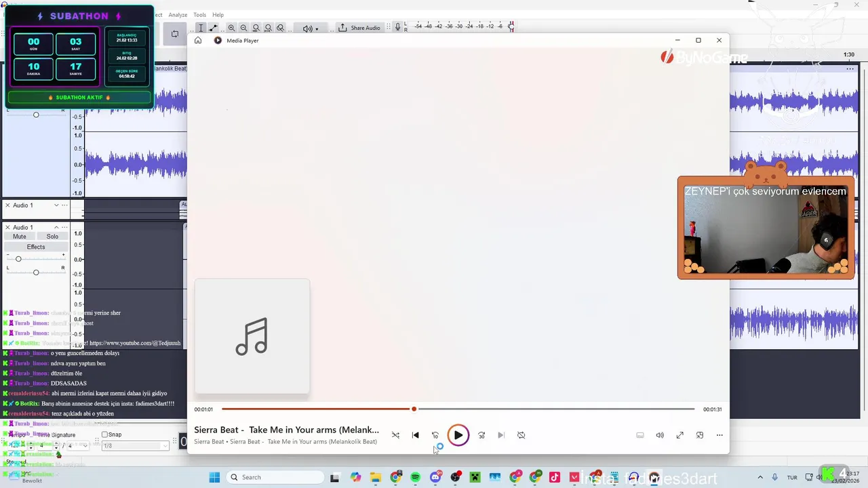Click the Media Player home icon

(x=198, y=41)
